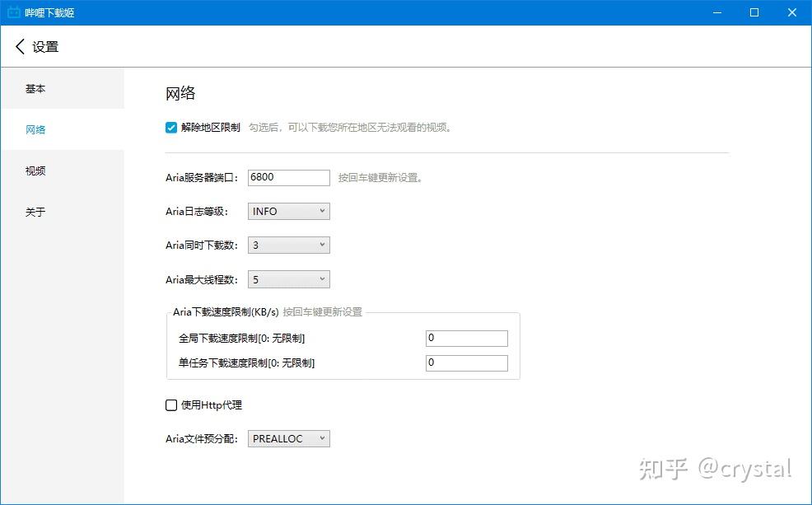Image resolution: width=812 pixels, height=505 pixels.
Task: Go back using the arrow beside 设置
Action: 20,47
